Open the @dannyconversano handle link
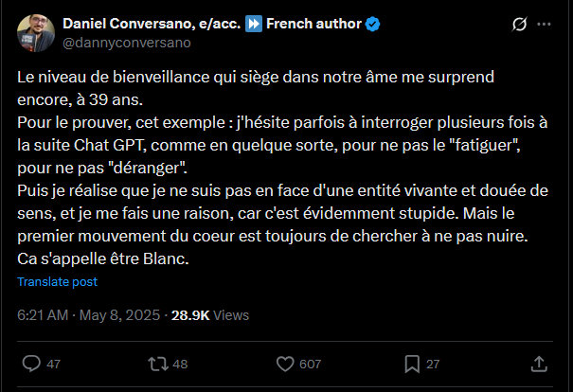This screenshot has width=573, height=392. pyautogui.click(x=127, y=43)
